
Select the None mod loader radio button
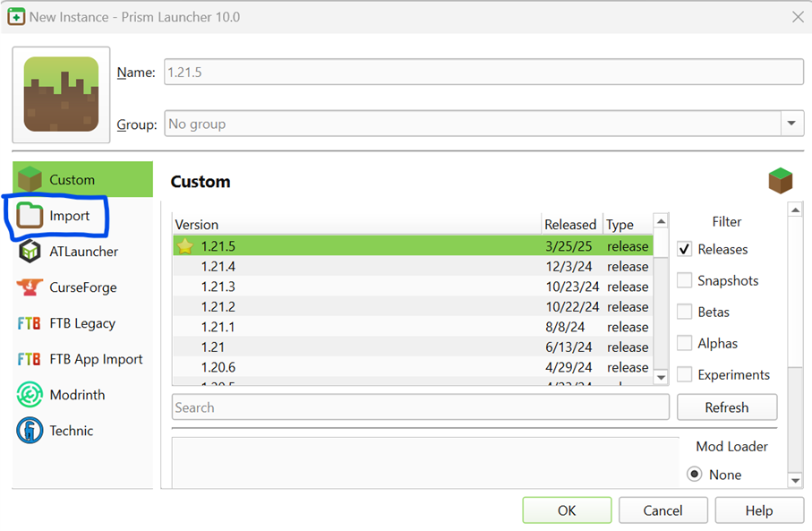pos(694,475)
